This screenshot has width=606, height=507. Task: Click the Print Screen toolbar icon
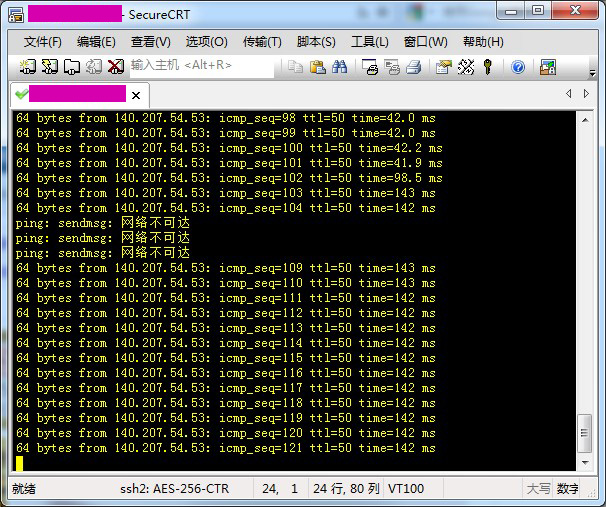coord(370,67)
